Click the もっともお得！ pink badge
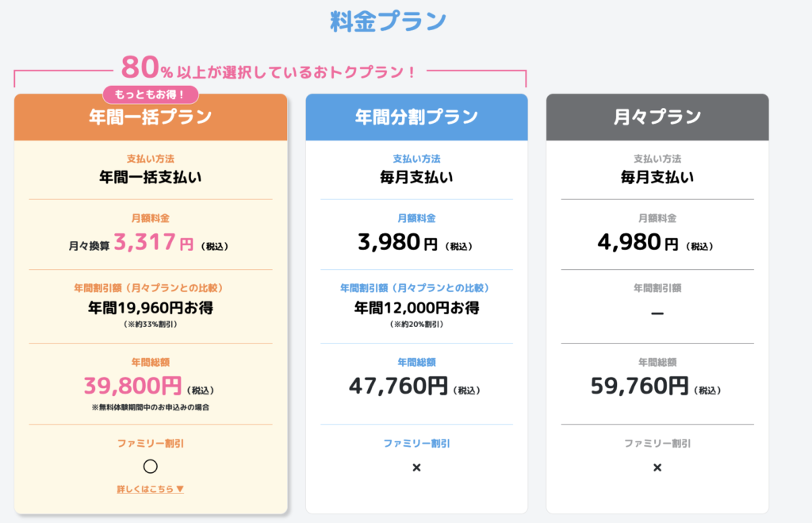This screenshot has width=812, height=523. click(x=150, y=94)
